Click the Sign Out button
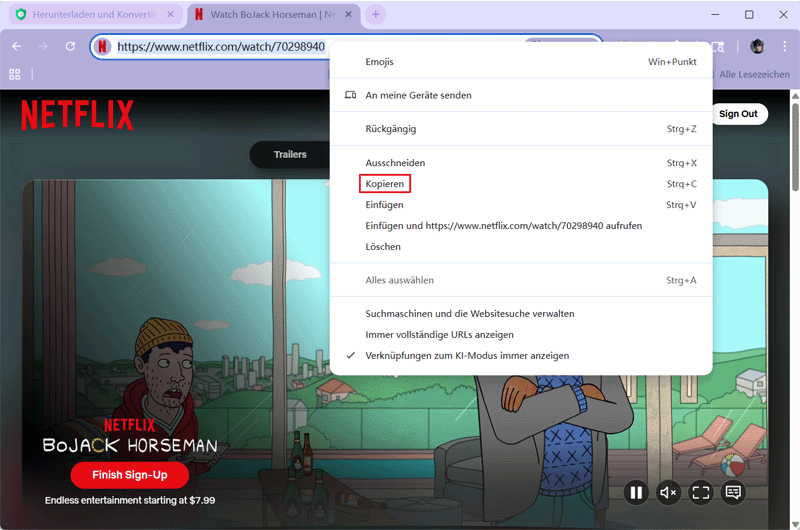 pyautogui.click(x=738, y=114)
